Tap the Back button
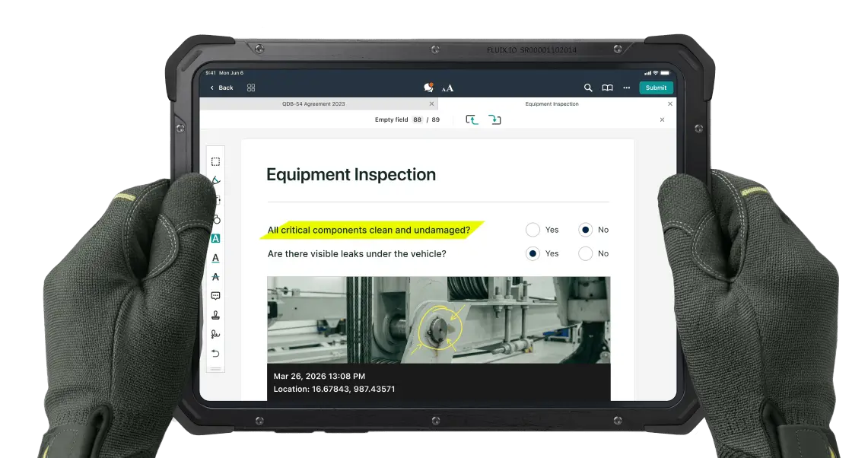Screen dimensions: 868x458 point(221,87)
